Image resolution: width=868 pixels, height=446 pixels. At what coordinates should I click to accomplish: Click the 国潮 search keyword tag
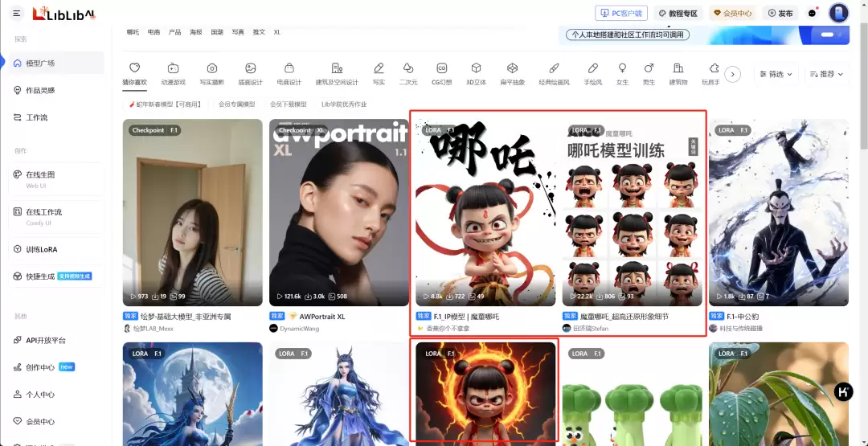[217, 32]
